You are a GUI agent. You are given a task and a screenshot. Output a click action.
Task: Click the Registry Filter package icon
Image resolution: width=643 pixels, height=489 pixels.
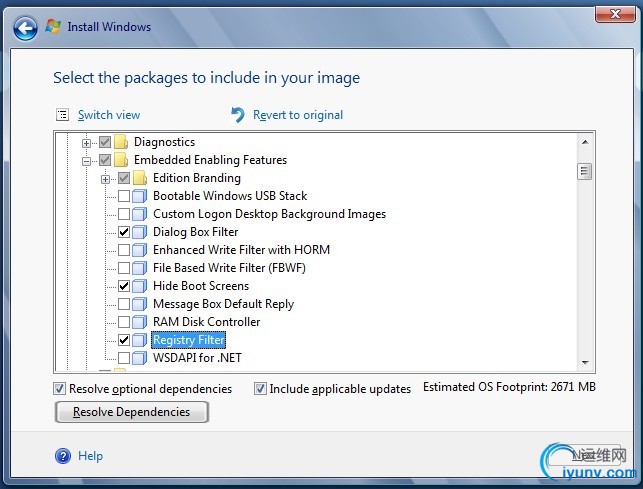tap(140, 340)
